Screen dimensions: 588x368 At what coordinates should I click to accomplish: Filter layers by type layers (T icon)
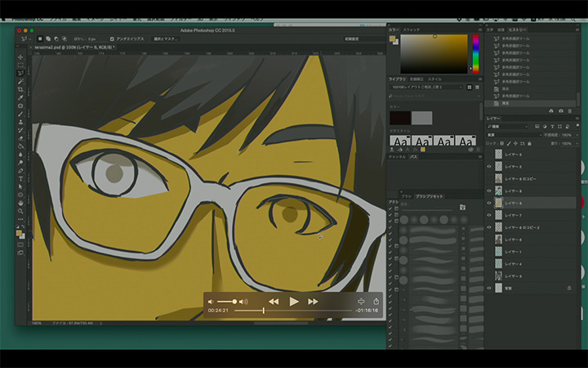tap(552, 127)
